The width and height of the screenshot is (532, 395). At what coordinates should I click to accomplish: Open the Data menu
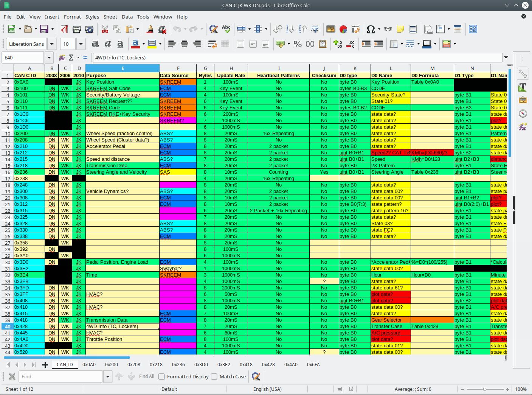pos(127,17)
